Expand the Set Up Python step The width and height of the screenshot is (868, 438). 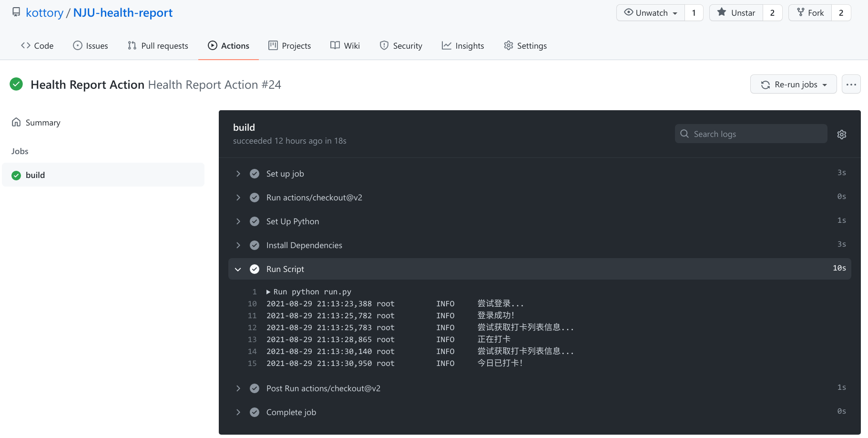click(x=540, y=221)
